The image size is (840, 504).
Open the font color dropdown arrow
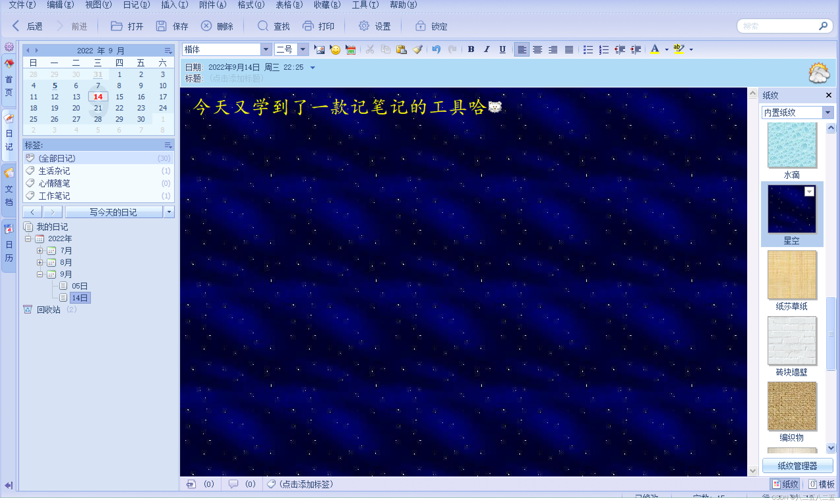point(667,50)
